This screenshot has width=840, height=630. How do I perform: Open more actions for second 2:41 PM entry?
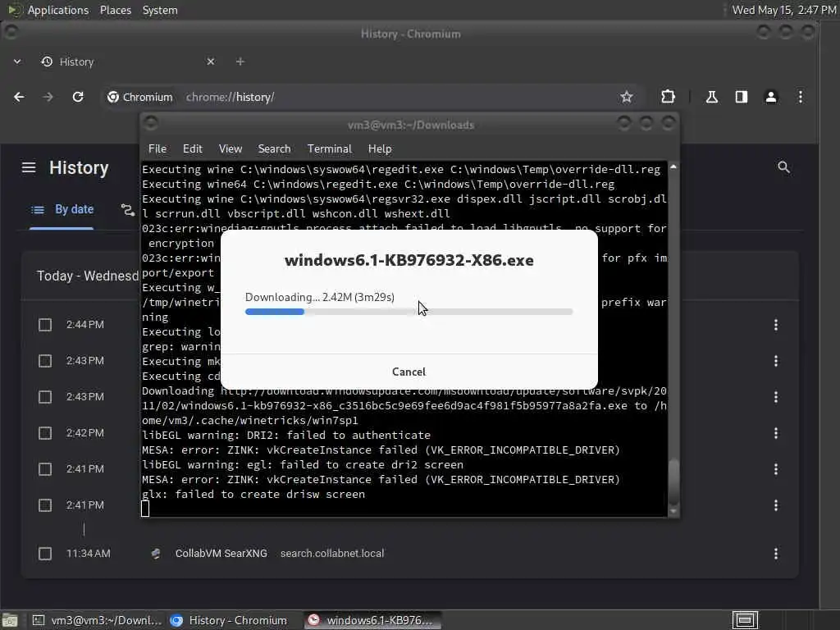(776, 505)
